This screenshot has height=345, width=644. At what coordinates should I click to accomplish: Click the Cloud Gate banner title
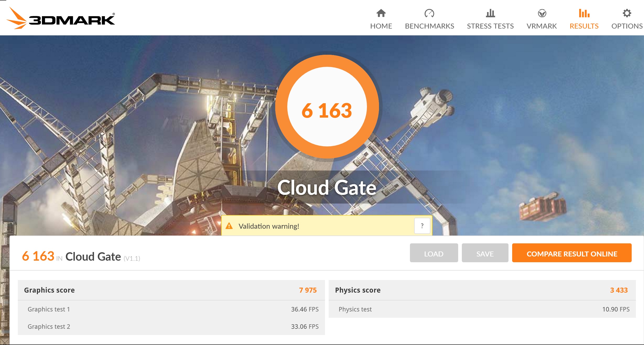coord(327,188)
